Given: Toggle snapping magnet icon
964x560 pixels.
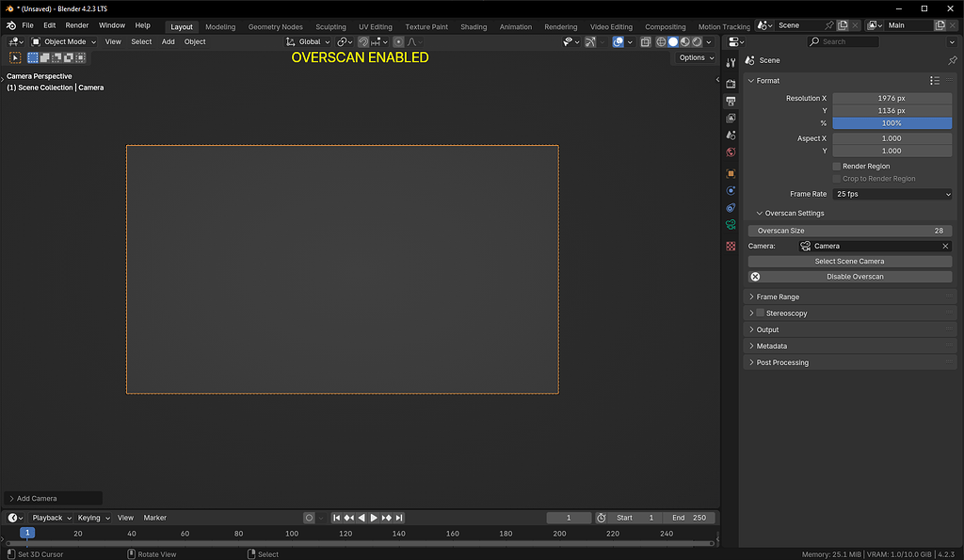Looking at the screenshot, I should point(363,41).
